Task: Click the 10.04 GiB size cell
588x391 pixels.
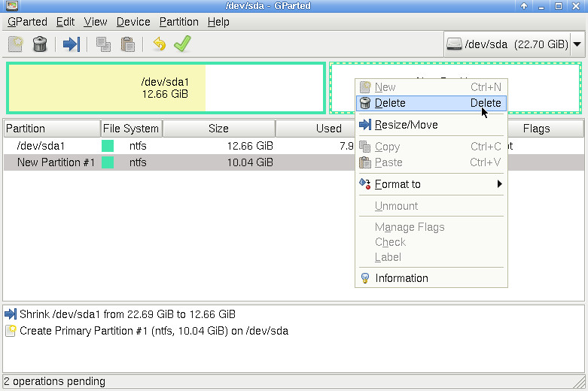Action: click(250, 162)
